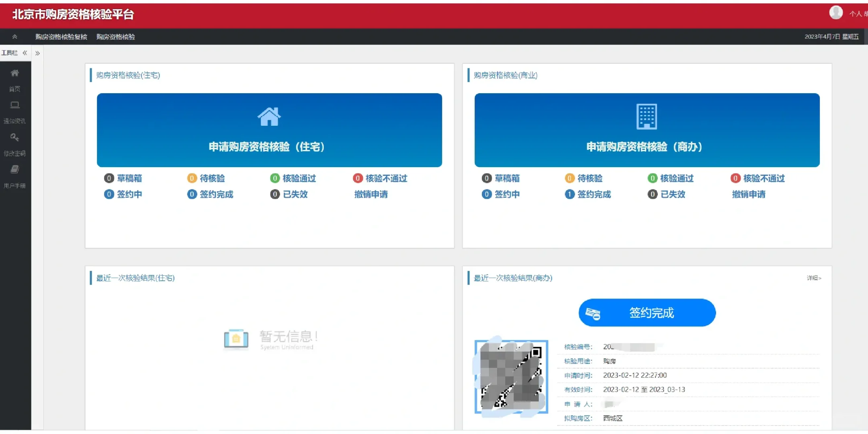Collapse the toolbar with double left chevron
868x434 pixels.
coord(25,53)
